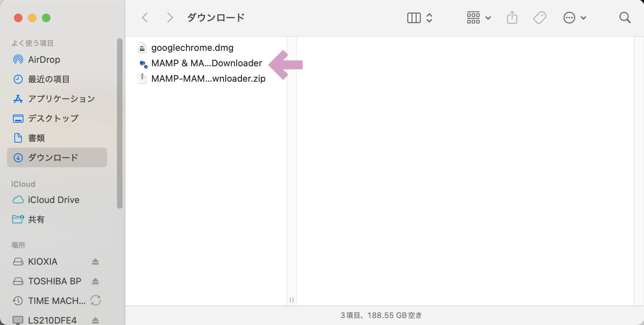Open the 最近の項目 sidebar item

49,79
